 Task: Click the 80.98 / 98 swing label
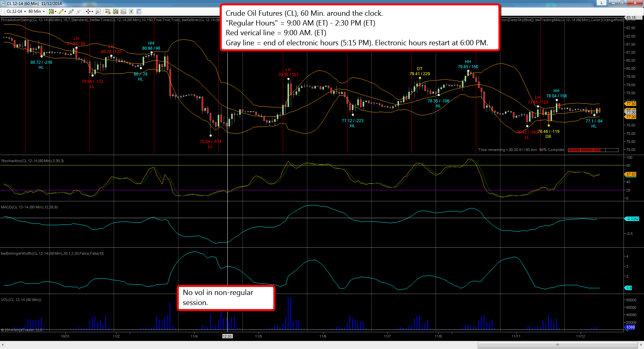[151, 48]
